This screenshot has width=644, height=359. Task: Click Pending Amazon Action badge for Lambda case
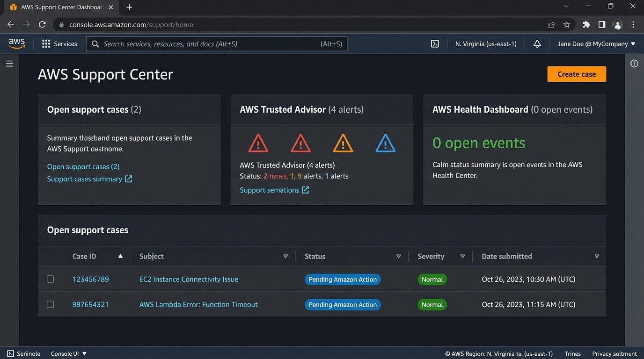tap(343, 305)
